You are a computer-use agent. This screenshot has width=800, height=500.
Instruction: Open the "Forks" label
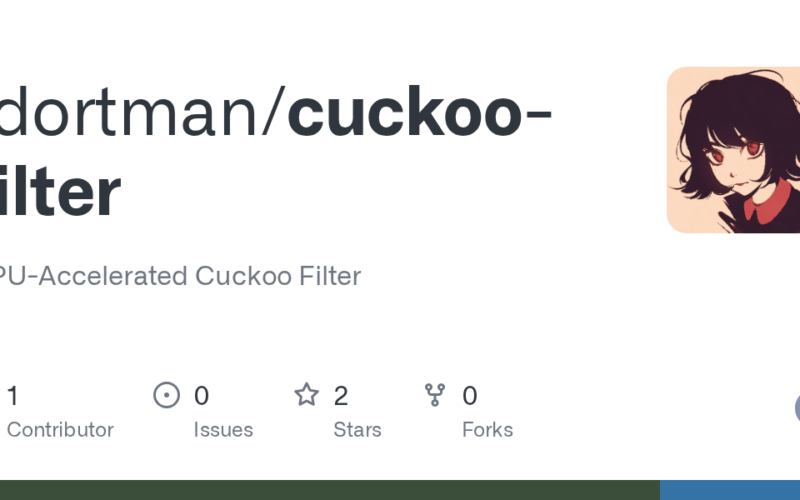tap(487, 430)
